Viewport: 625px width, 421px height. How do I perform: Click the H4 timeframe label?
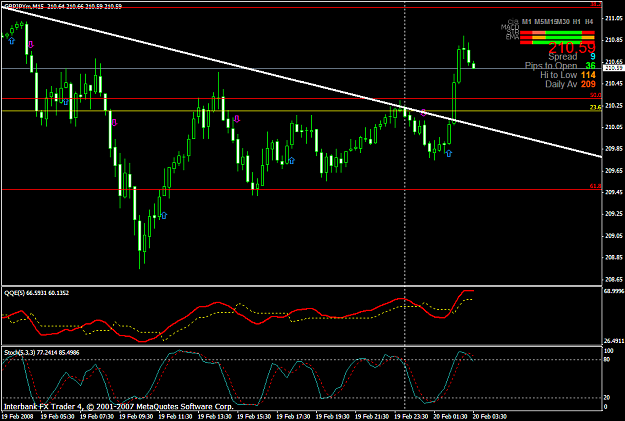tap(589, 22)
